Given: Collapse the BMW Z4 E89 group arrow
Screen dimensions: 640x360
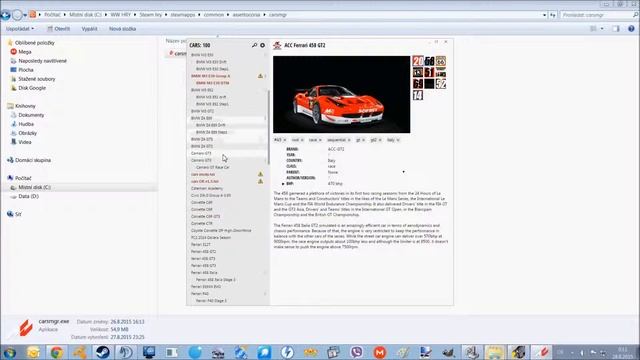Looking at the screenshot, I should (265, 118).
